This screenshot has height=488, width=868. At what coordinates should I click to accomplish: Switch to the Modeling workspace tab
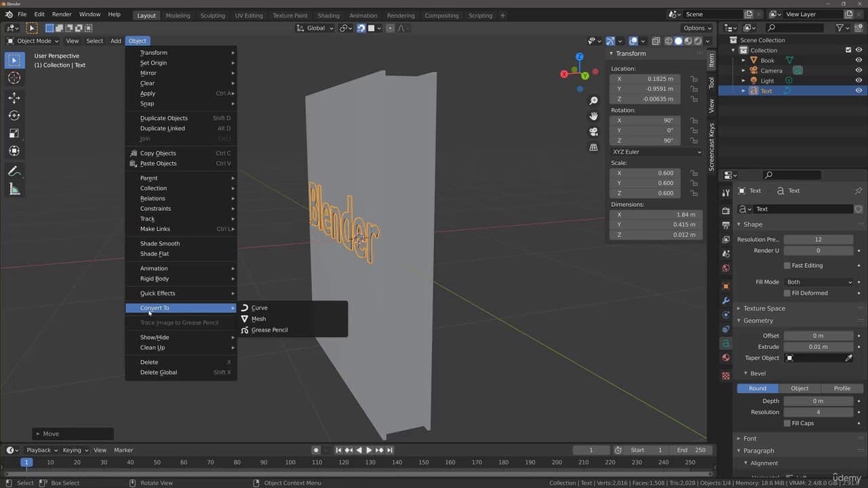(178, 15)
